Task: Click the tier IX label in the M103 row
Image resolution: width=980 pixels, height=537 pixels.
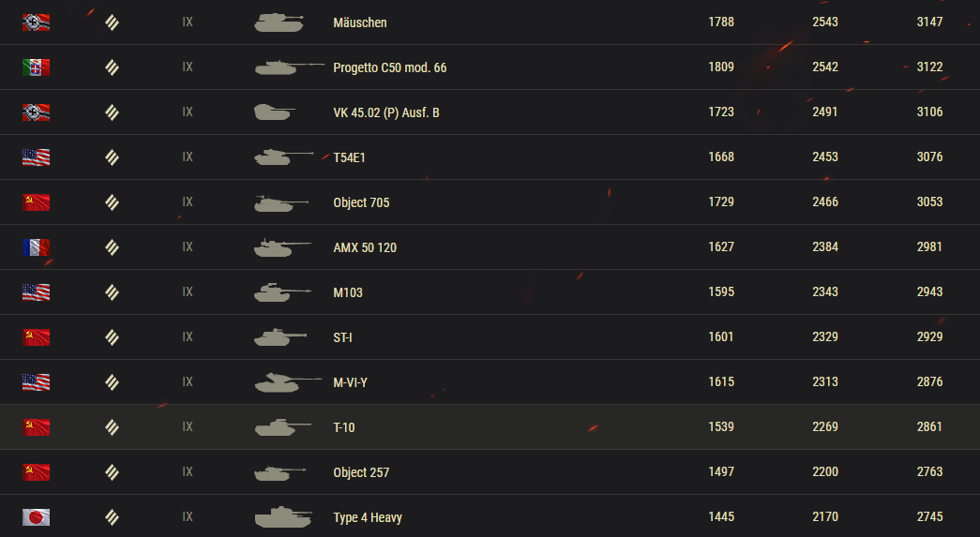Action: click(188, 291)
